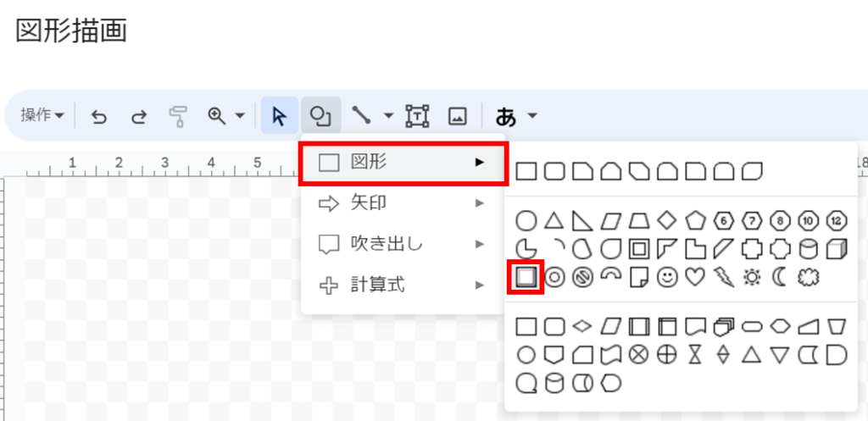Viewport: 868px width, 421px height.
Task: Open the 操作 actions dropdown
Action: click(42, 116)
